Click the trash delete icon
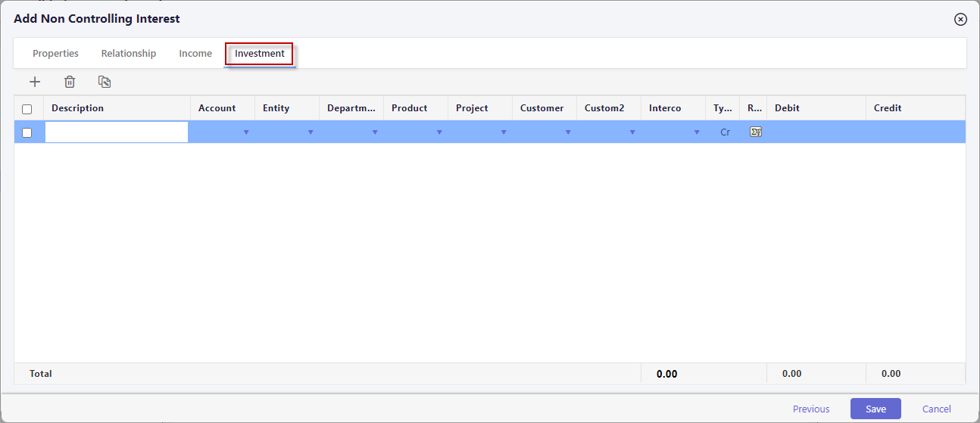The height and width of the screenshot is (423, 980). point(70,82)
